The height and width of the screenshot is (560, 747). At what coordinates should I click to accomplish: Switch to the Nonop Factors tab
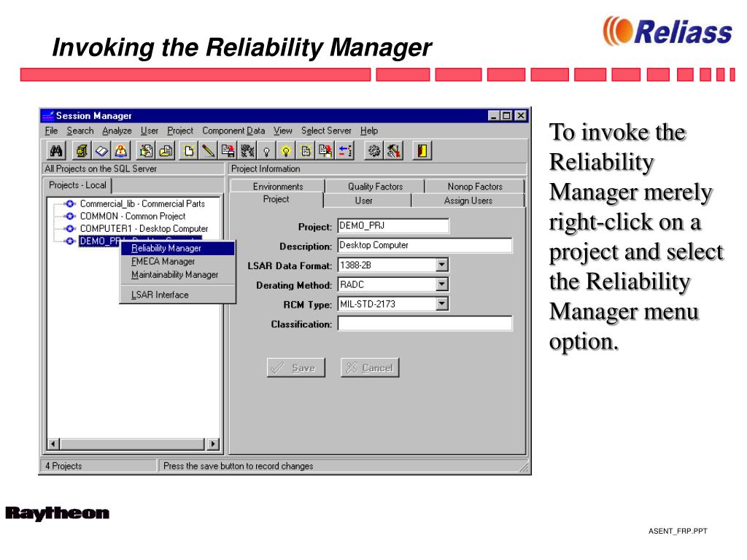(x=475, y=187)
